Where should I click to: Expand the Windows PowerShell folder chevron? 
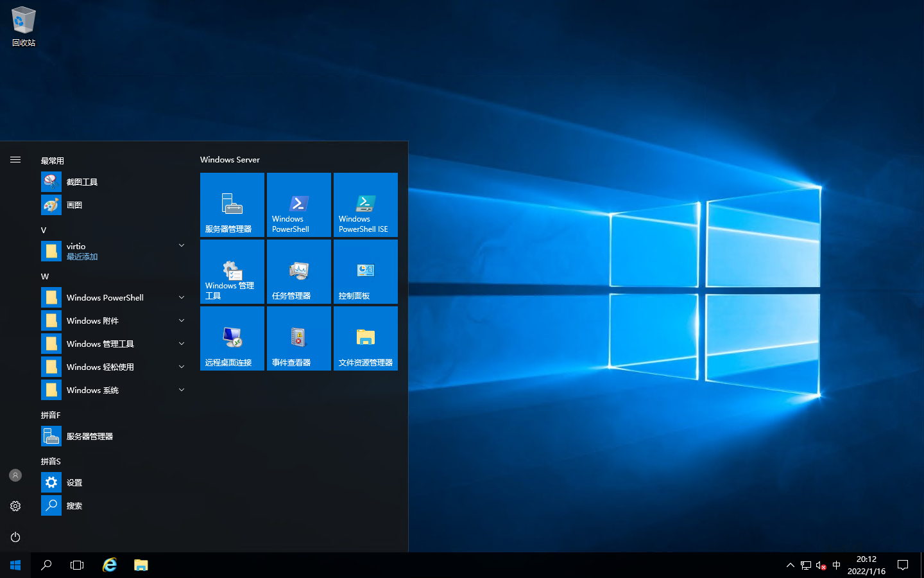click(x=182, y=297)
